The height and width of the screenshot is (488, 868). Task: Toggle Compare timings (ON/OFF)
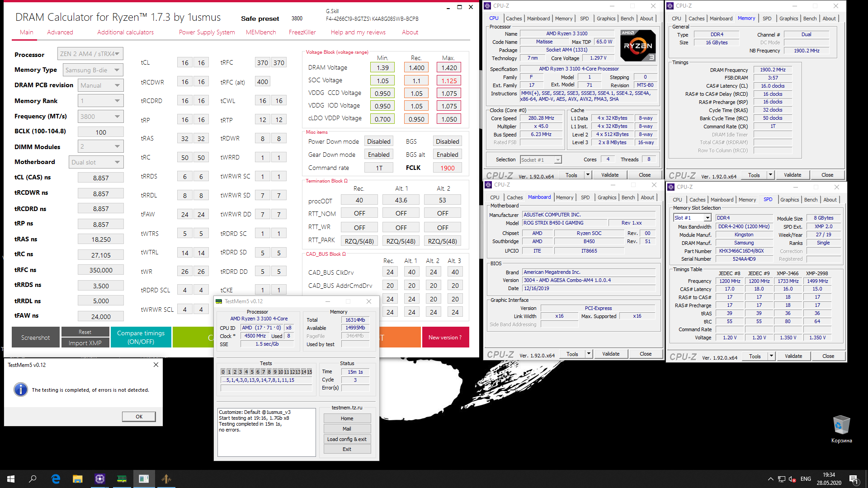pyautogui.click(x=141, y=337)
